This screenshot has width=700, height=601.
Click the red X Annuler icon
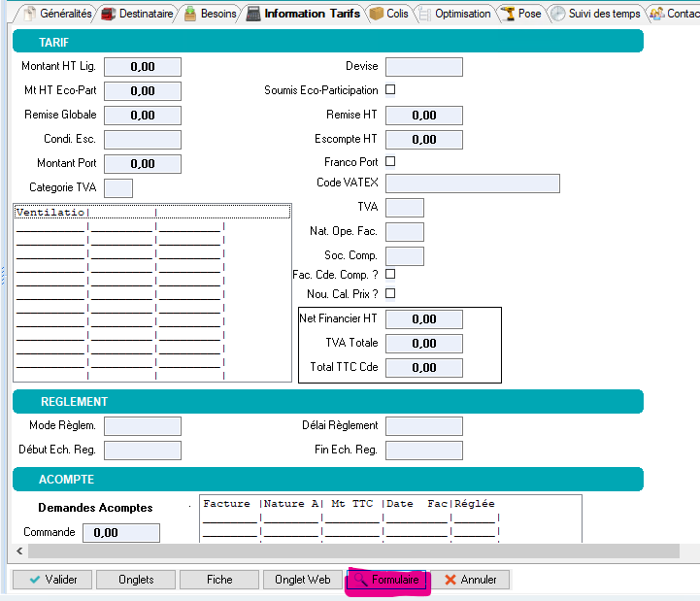coord(450,580)
